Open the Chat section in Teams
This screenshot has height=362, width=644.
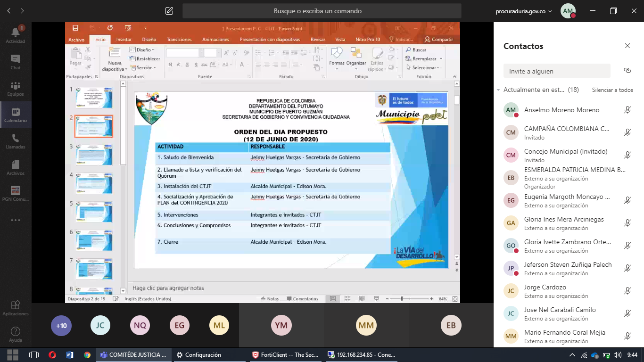[x=16, y=61]
